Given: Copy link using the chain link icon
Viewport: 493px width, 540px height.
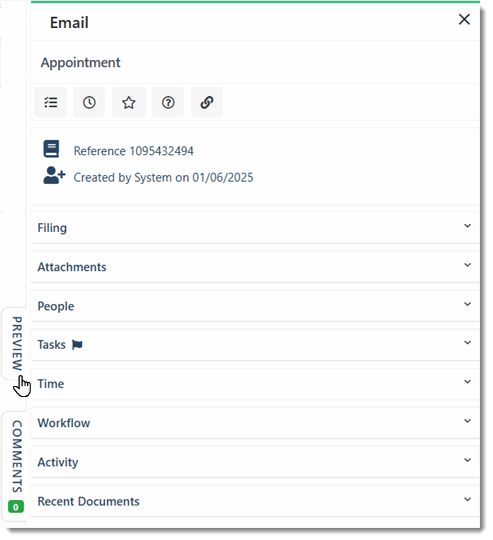Looking at the screenshot, I should point(207,102).
